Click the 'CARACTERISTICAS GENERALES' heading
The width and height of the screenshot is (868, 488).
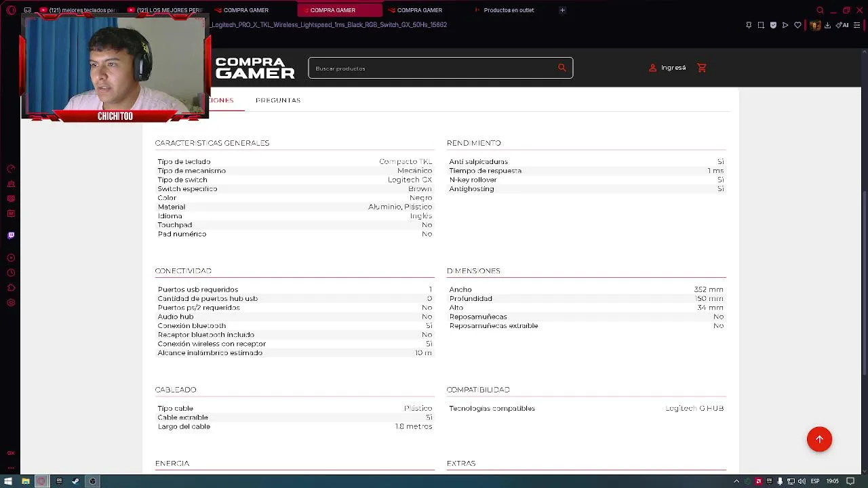click(212, 143)
